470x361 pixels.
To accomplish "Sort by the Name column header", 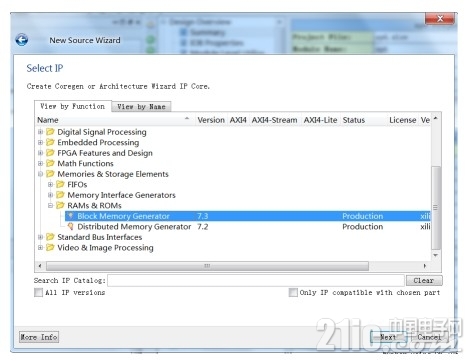I will pos(114,120).
